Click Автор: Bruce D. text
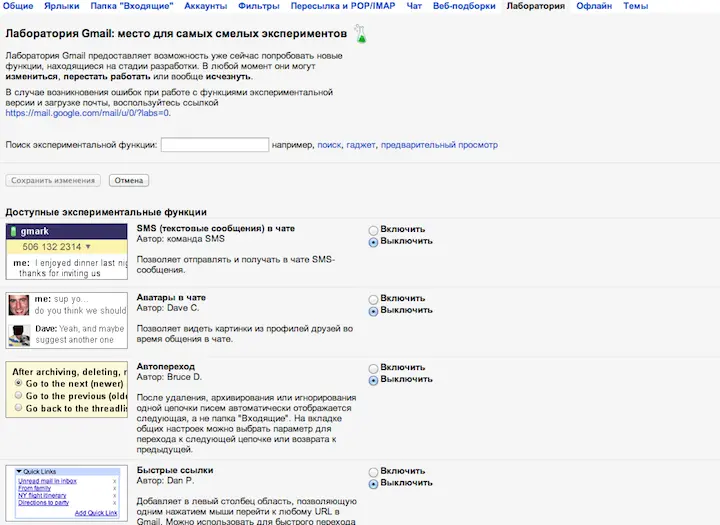720x525 pixels. point(169,377)
